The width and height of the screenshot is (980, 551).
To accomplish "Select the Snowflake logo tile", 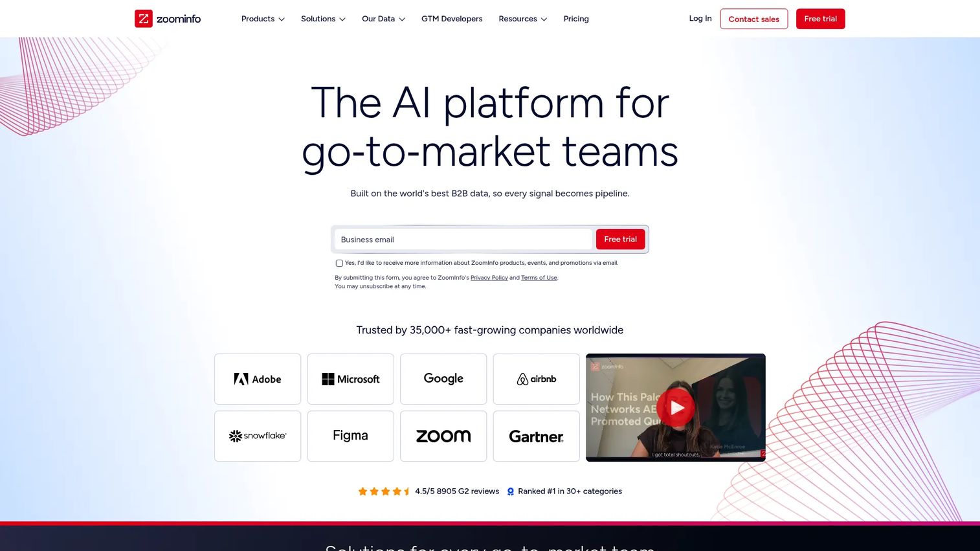I will click(258, 436).
